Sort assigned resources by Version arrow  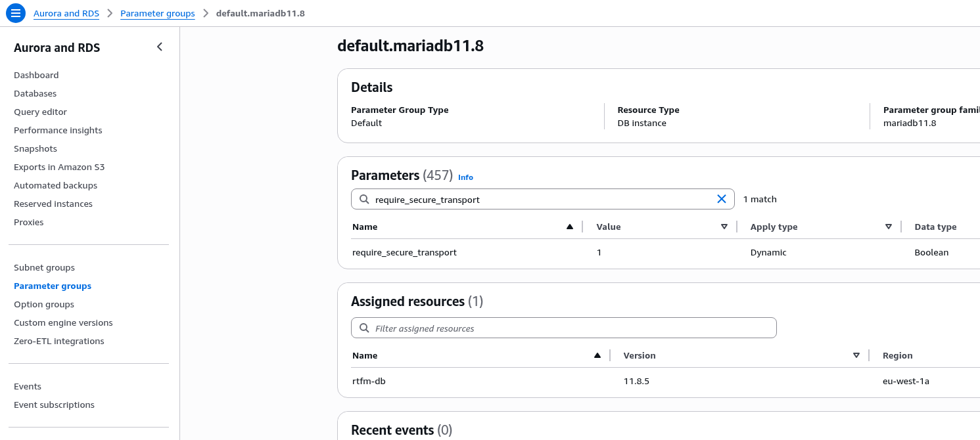[x=856, y=355]
